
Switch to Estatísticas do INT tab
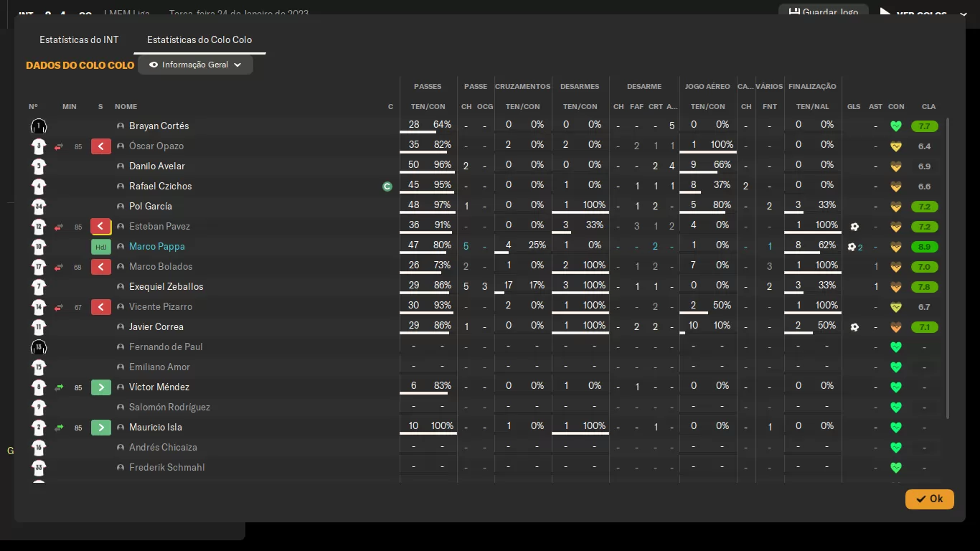pos(79,39)
